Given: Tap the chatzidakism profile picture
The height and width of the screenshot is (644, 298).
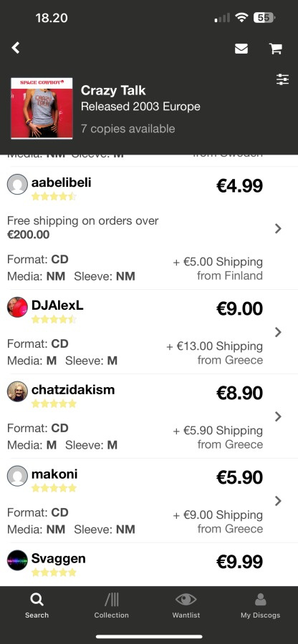Looking at the screenshot, I should 17,391.
